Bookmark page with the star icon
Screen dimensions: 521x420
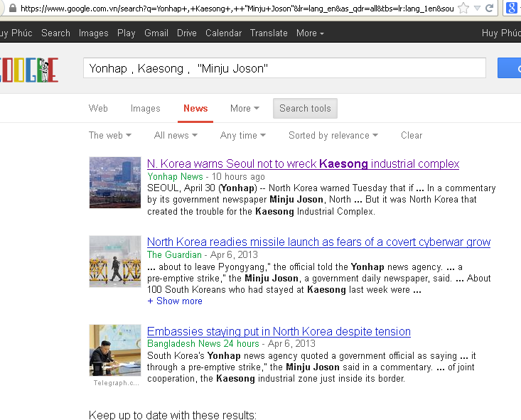click(x=463, y=8)
